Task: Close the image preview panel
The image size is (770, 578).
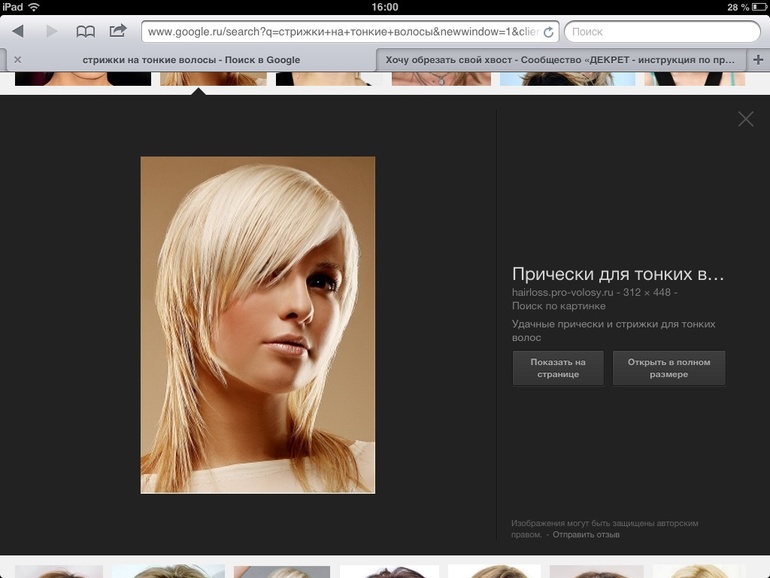Action: tap(745, 119)
